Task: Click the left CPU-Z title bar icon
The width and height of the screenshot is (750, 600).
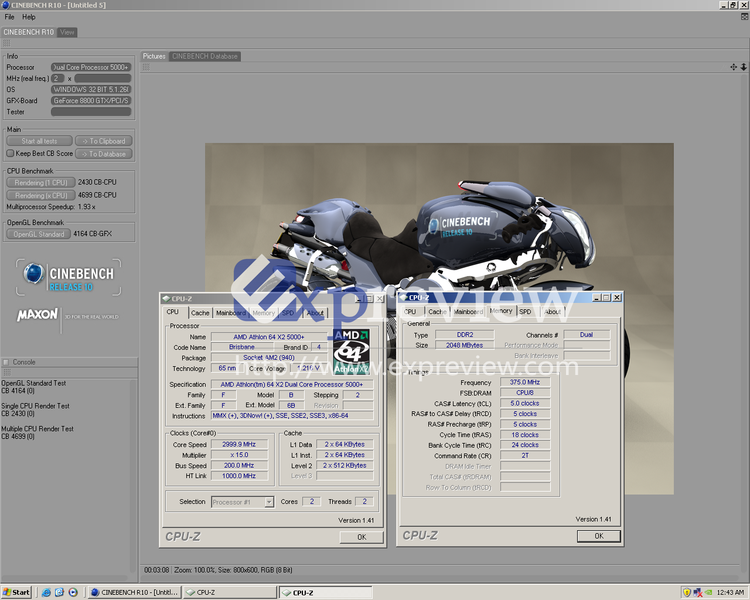Action: 166,299
